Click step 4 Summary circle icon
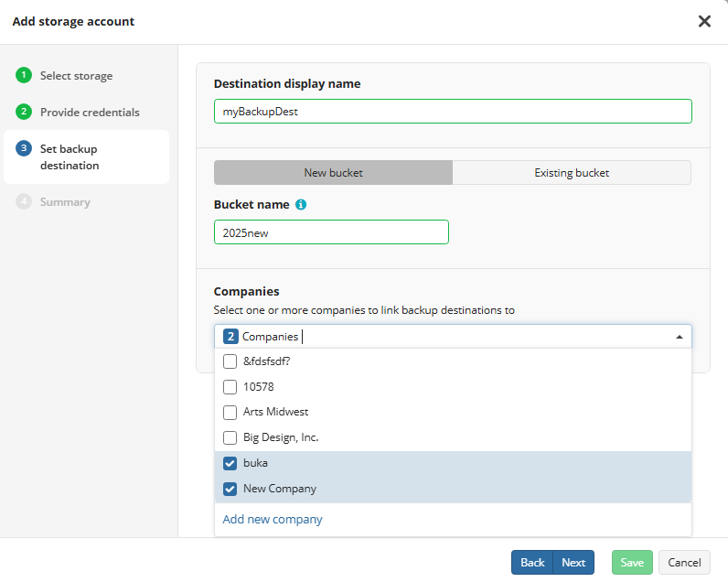Viewport: 728px width, 582px height. coord(24,201)
